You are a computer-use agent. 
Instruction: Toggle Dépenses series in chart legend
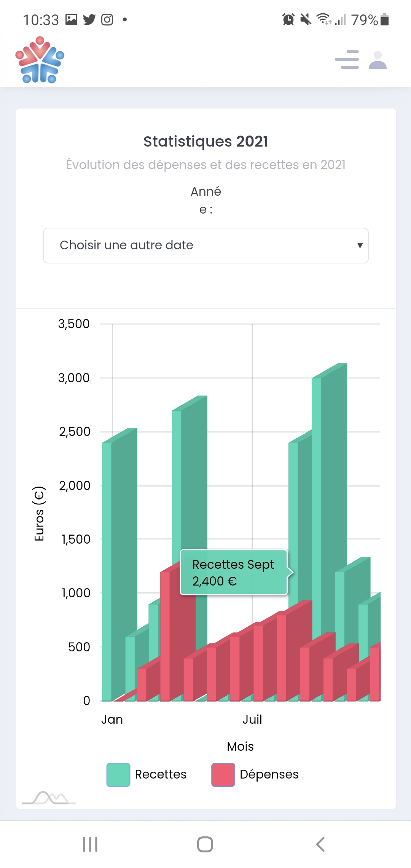point(269,774)
